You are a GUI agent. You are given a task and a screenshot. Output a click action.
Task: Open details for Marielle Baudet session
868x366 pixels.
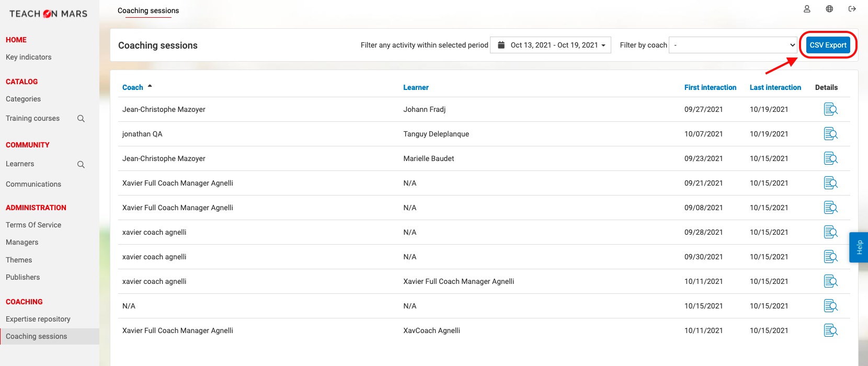[830, 158]
